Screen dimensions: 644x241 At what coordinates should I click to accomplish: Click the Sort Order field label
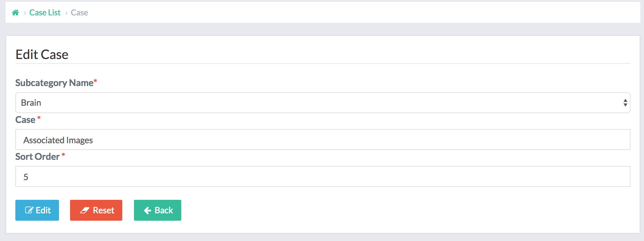[37, 157]
